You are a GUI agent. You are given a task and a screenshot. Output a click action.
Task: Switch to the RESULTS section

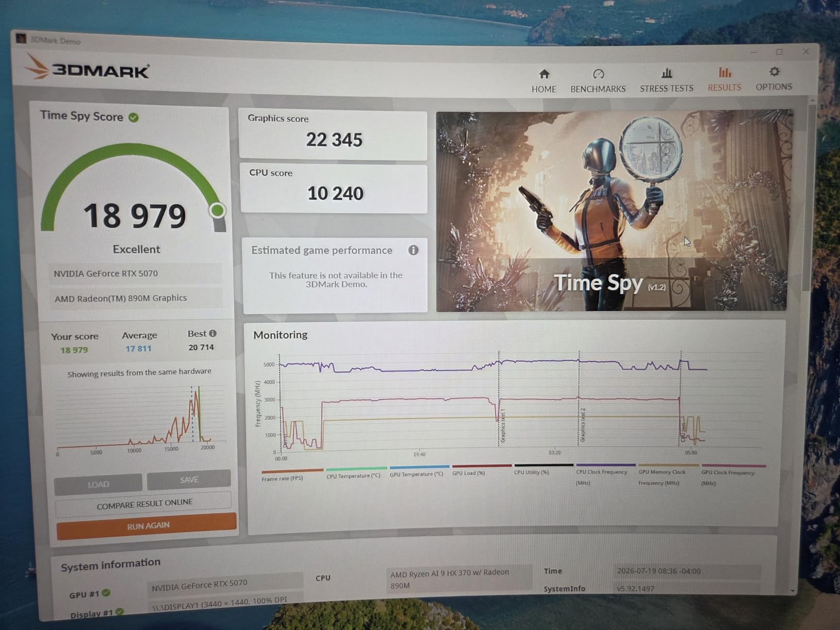tap(724, 80)
